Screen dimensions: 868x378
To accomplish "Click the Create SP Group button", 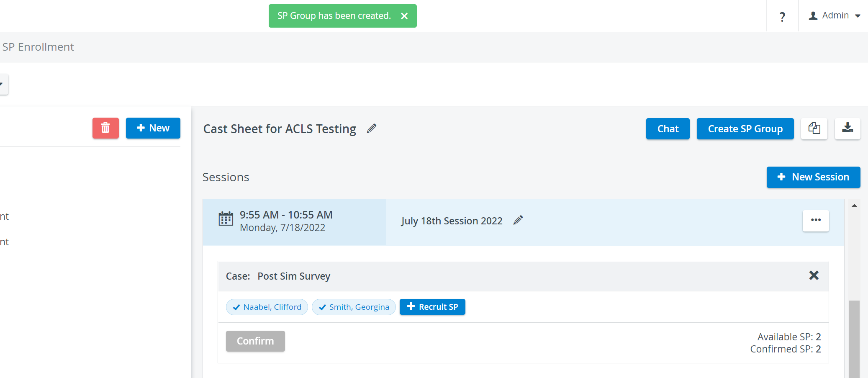I will (745, 129).
